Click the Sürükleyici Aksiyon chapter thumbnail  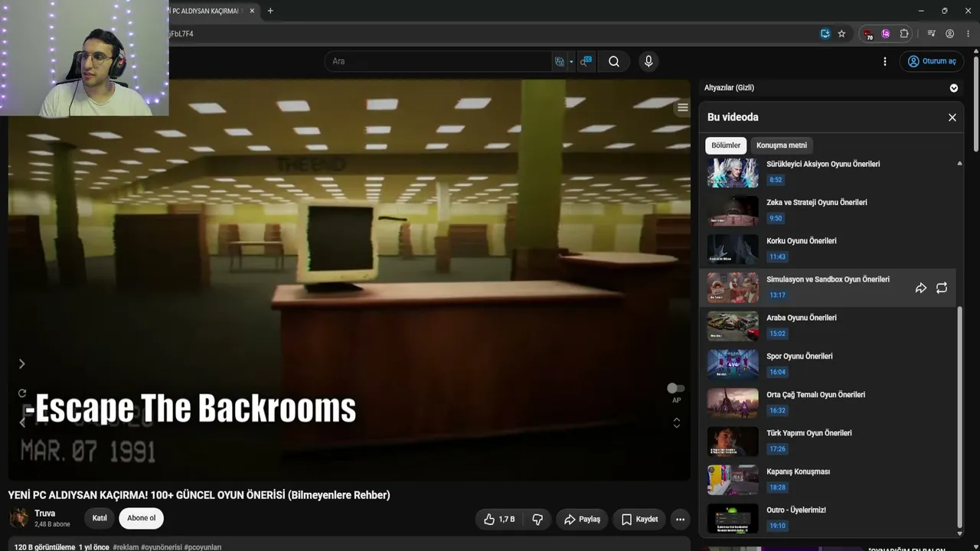click(733, 173)
